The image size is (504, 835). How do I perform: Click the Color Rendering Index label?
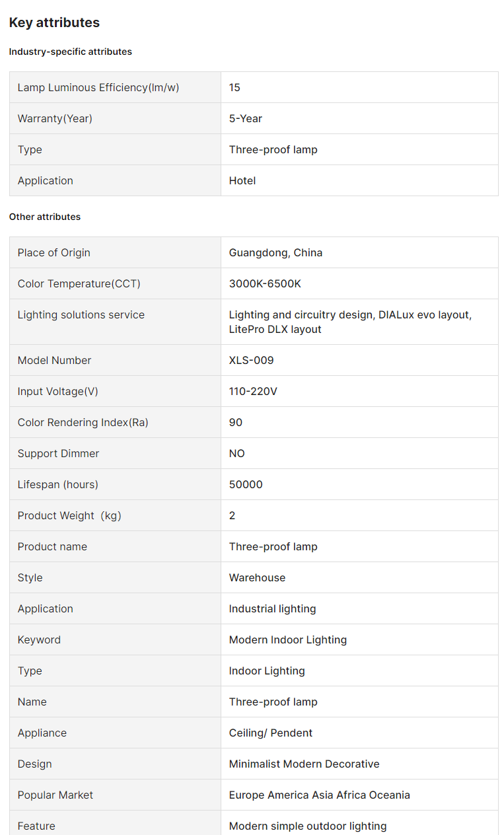(x=83, y=422)
